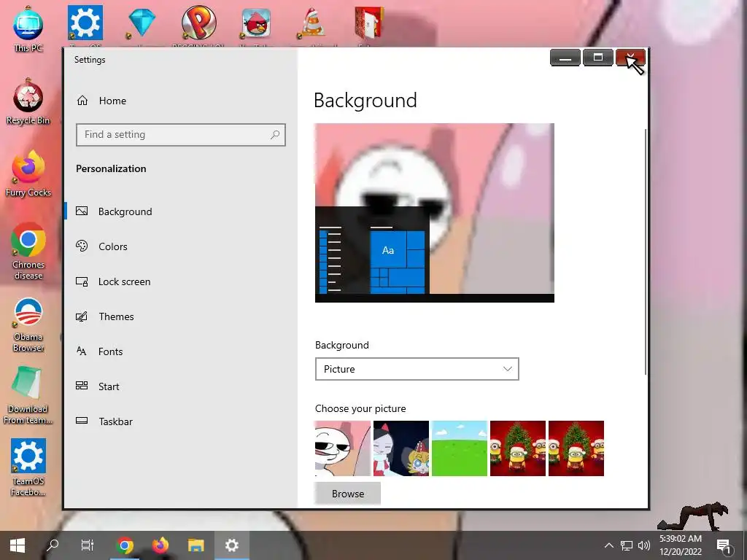This screenshot has height=560, width=747.
Task: Open the TeamOS Facebook gear desktop icon
Action: click(x=28, y=467)
